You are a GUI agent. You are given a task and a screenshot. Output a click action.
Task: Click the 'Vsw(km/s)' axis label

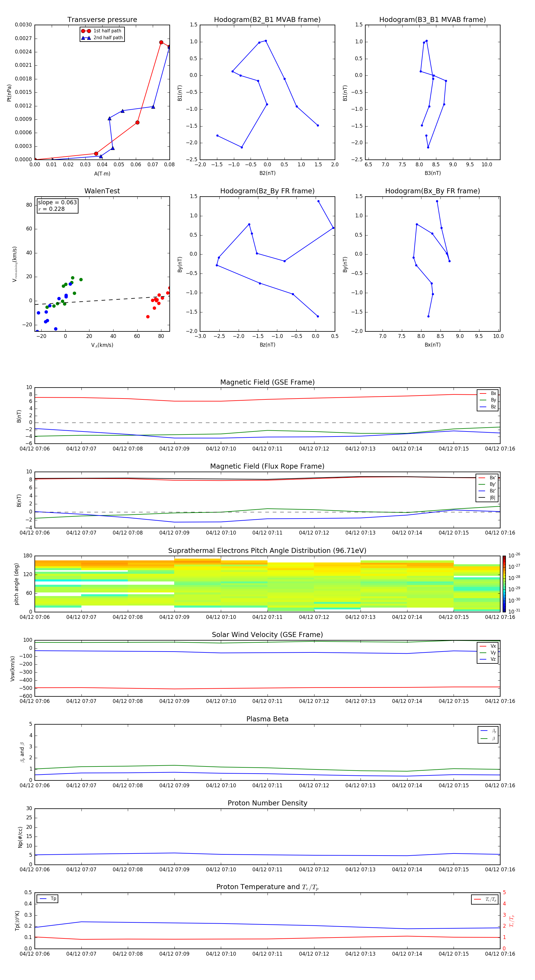[12, 668]
